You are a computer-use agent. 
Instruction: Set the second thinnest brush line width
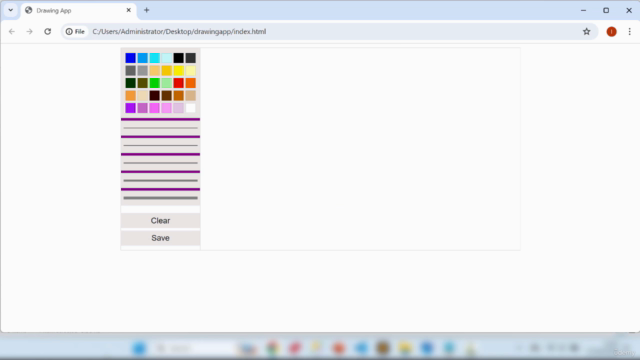(160, 145)
